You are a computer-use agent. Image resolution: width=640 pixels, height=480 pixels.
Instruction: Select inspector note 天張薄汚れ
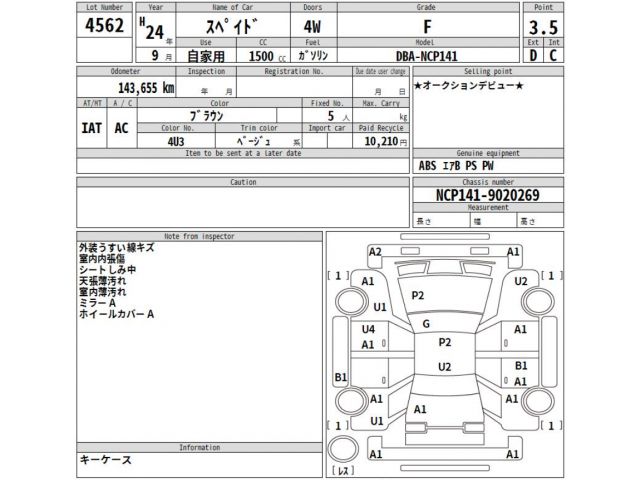point(102,281)
